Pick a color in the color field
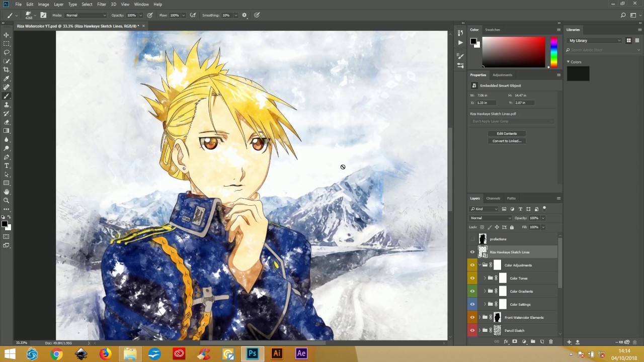 (x=513, y=52)
